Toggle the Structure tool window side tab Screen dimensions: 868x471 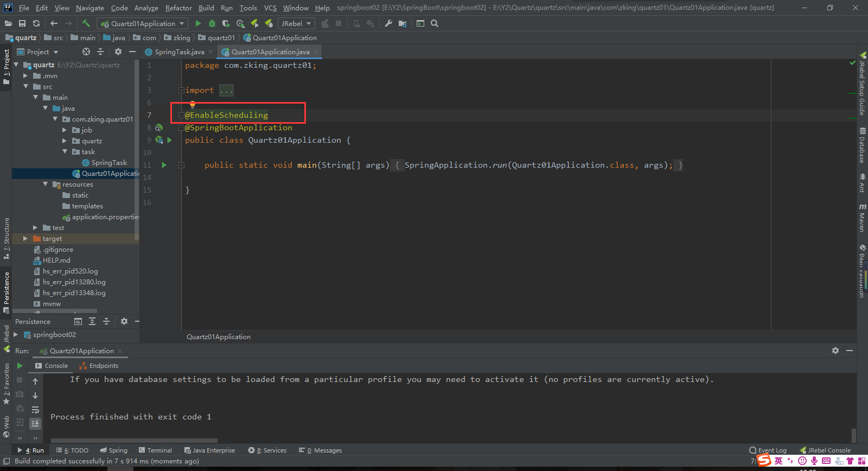point(7,238)
